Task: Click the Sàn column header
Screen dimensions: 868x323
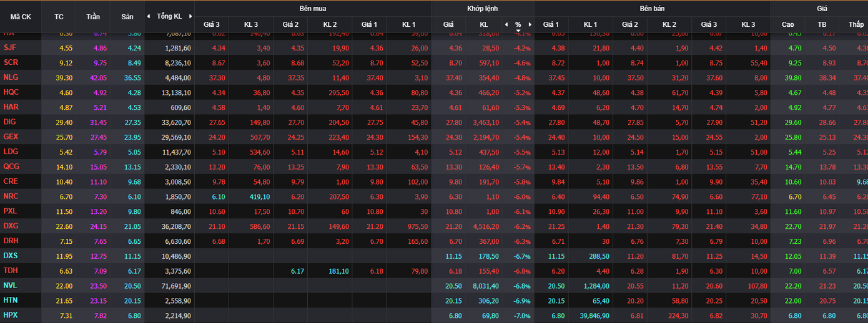Action: (127, 16)
